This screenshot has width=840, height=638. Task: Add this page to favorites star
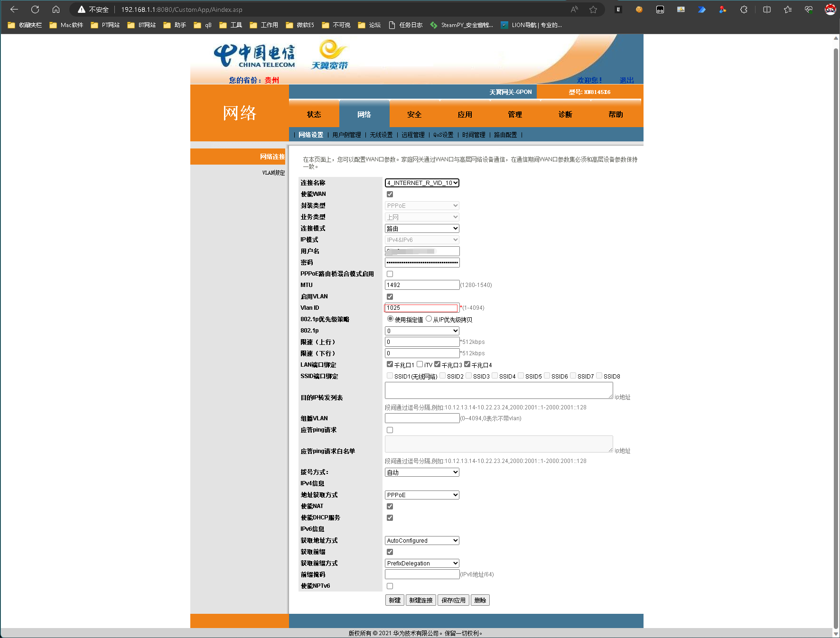[x=593, y=9]
